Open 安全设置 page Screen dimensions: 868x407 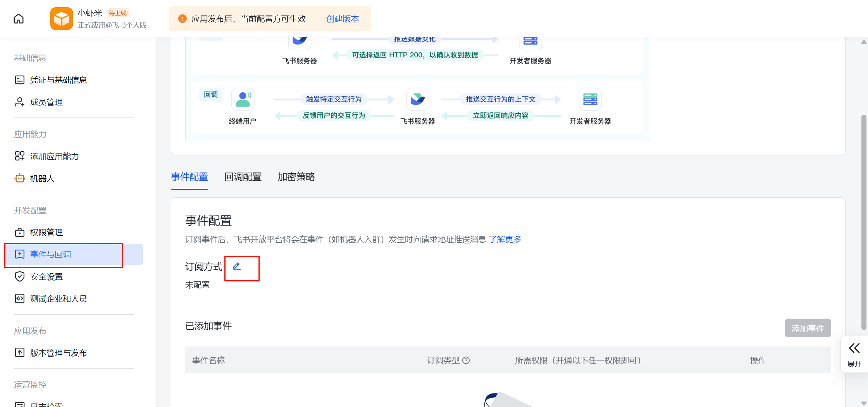(46, 276)
